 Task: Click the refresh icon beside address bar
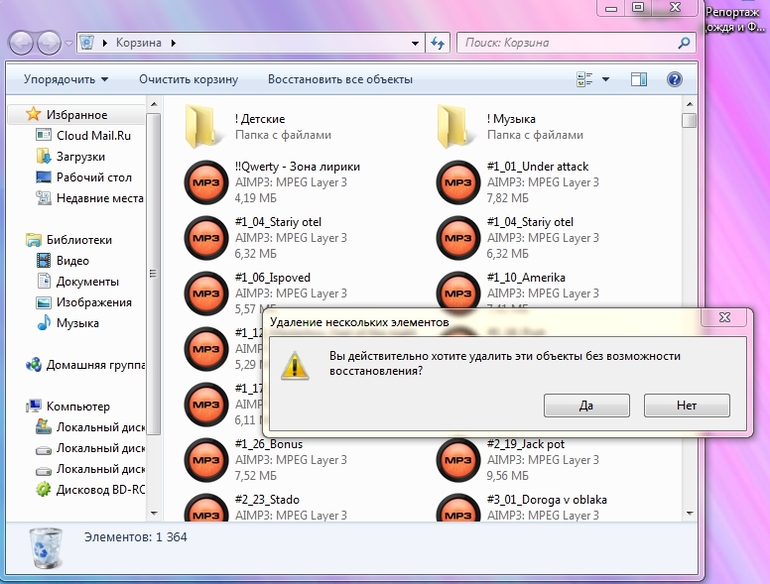(x=437, y=43)
